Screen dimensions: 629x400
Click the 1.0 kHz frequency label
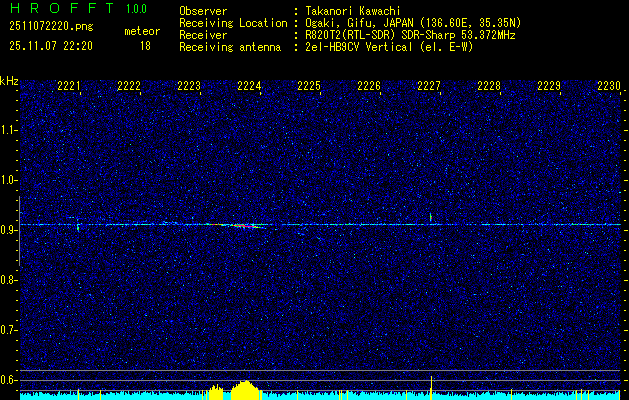click(x=8, y=180)
